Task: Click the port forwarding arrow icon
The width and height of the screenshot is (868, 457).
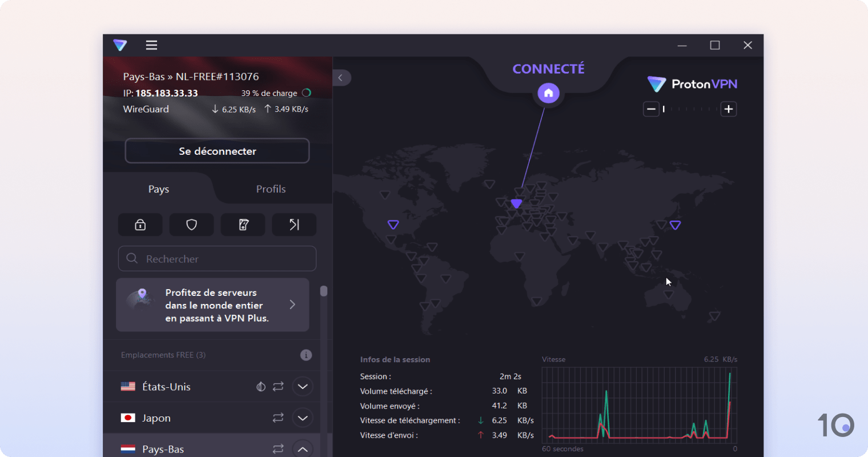Action: (294, 225)
